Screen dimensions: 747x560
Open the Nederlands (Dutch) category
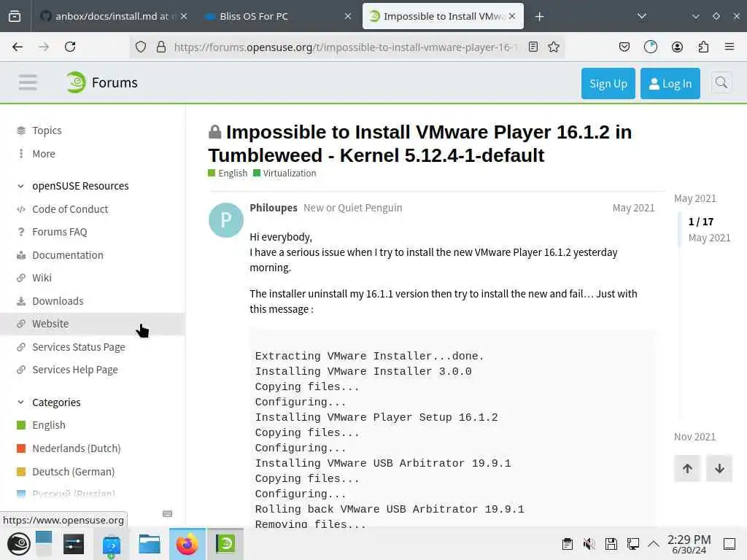click(x=76, y=448)
